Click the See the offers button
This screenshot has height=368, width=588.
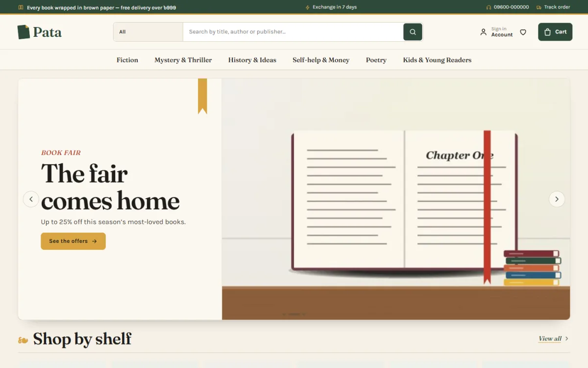[73, 241]
